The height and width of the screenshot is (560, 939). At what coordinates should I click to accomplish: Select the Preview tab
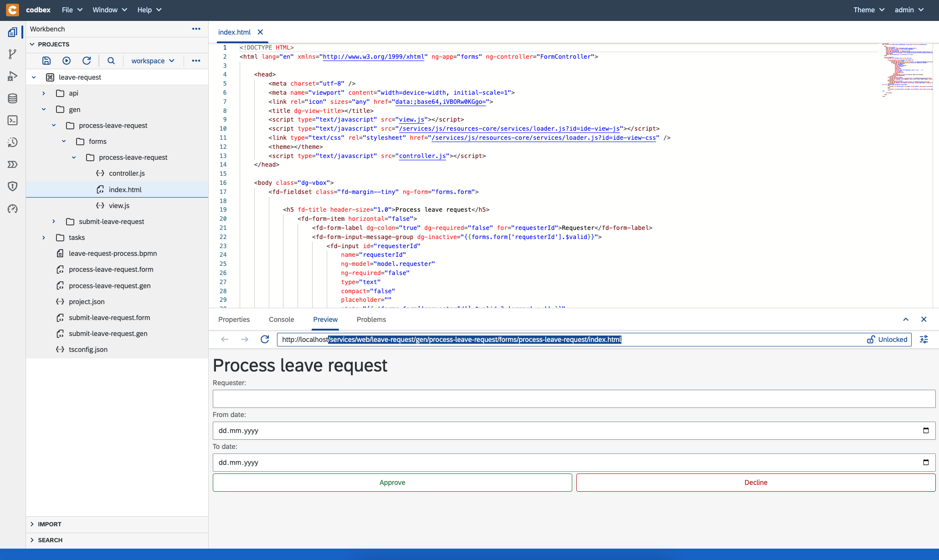(325, 320)
